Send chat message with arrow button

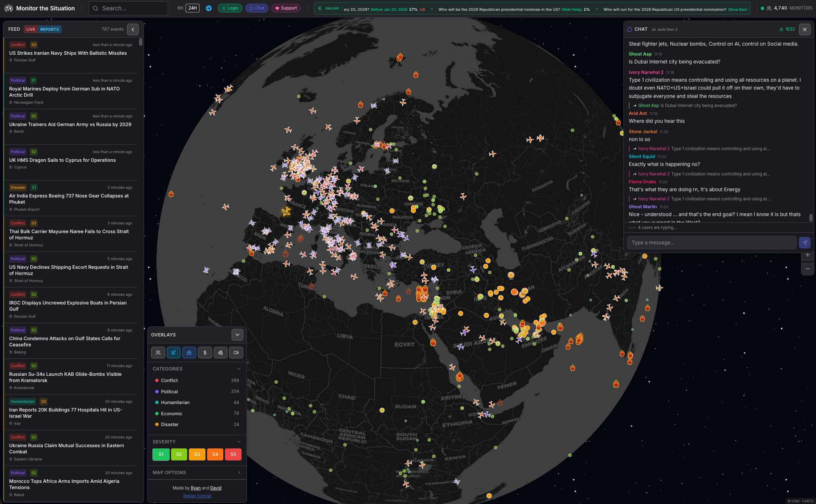(x=804, y=243)
